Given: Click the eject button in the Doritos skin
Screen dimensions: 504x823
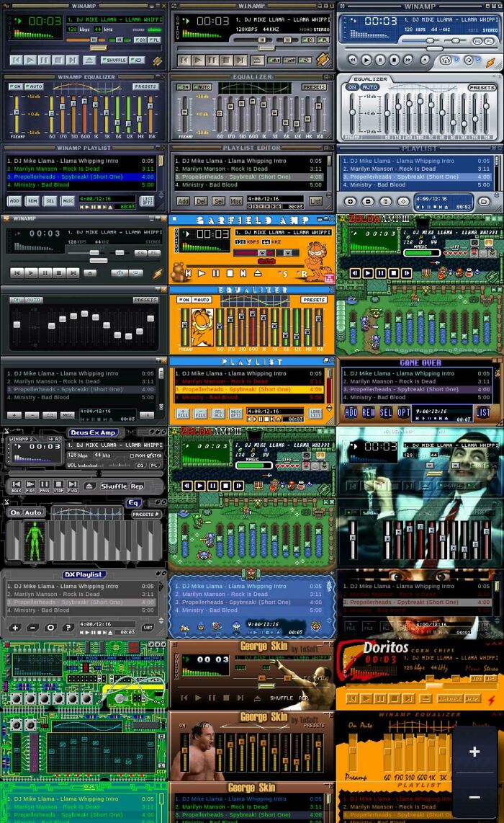Looking at the screenshot, I should coord(426,698).
